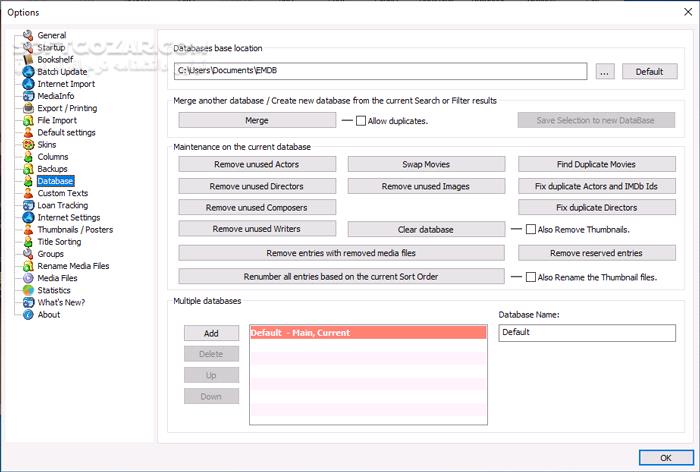Enable the Allow duplicates checkbox
The width and height of the screenshot is (700, 472).
click(362, 121)
